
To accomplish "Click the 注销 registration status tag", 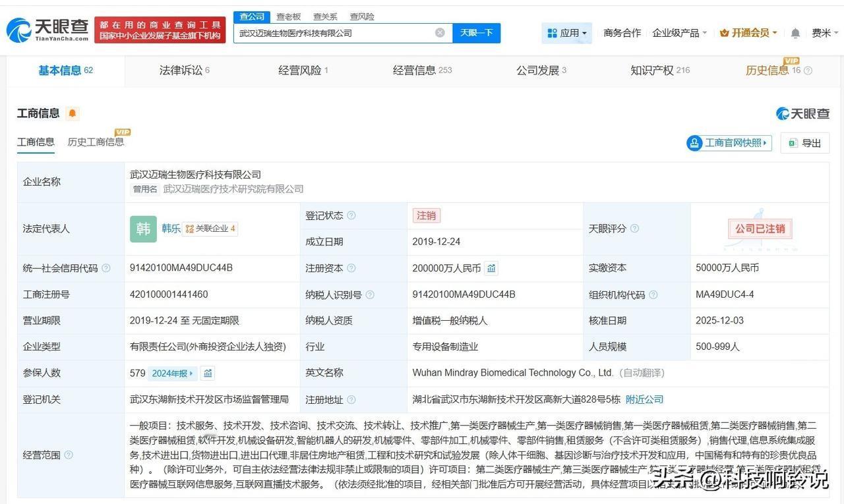I will tap(427, 215).
